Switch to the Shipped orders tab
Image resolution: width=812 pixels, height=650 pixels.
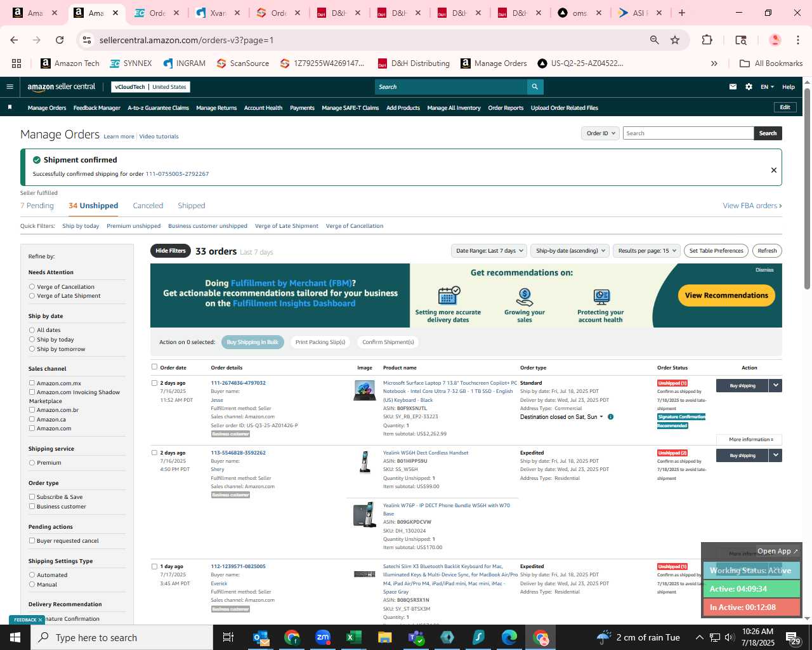point(192,206)
